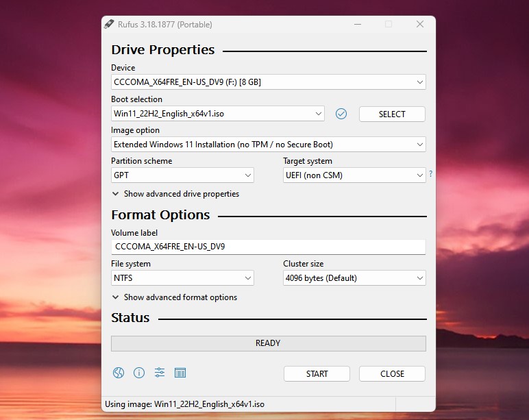Open the Image option dropdown
This screenshot has height=420, width=529.
tap(269, 145)
